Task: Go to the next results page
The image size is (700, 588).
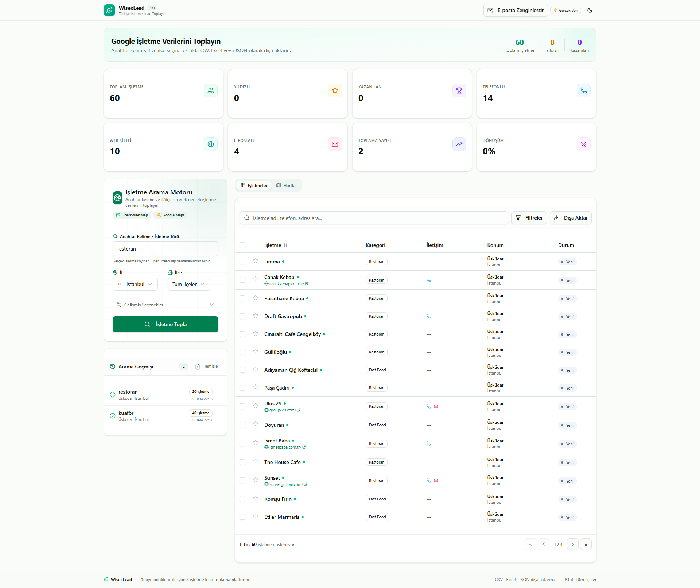Action: (x=573, y=544)
